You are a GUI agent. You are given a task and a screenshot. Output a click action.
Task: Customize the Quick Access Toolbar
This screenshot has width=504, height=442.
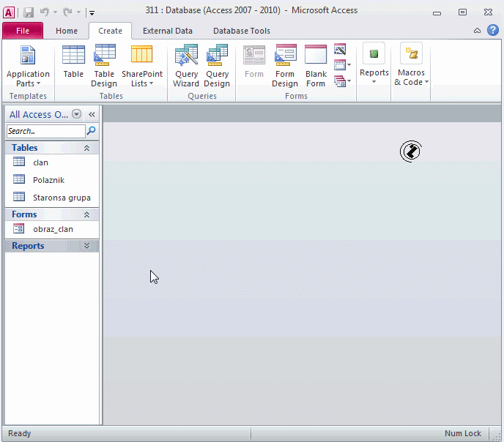click(92, 13)
